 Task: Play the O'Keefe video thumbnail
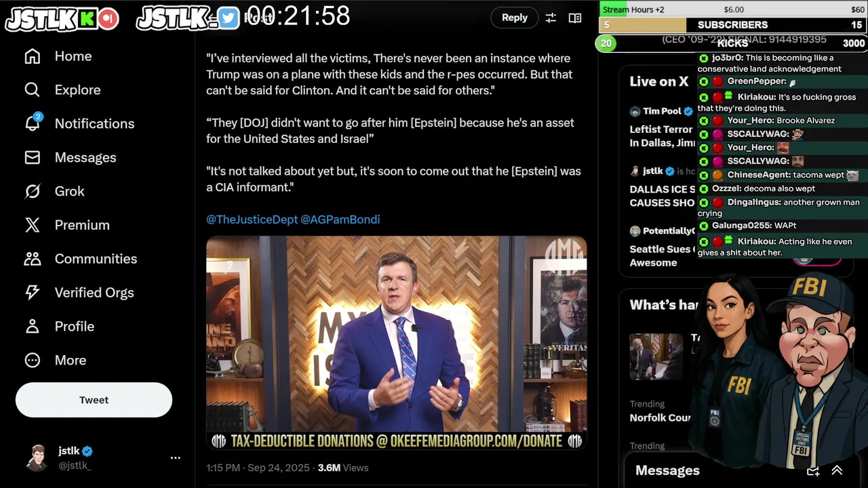(x=397, y=343)
